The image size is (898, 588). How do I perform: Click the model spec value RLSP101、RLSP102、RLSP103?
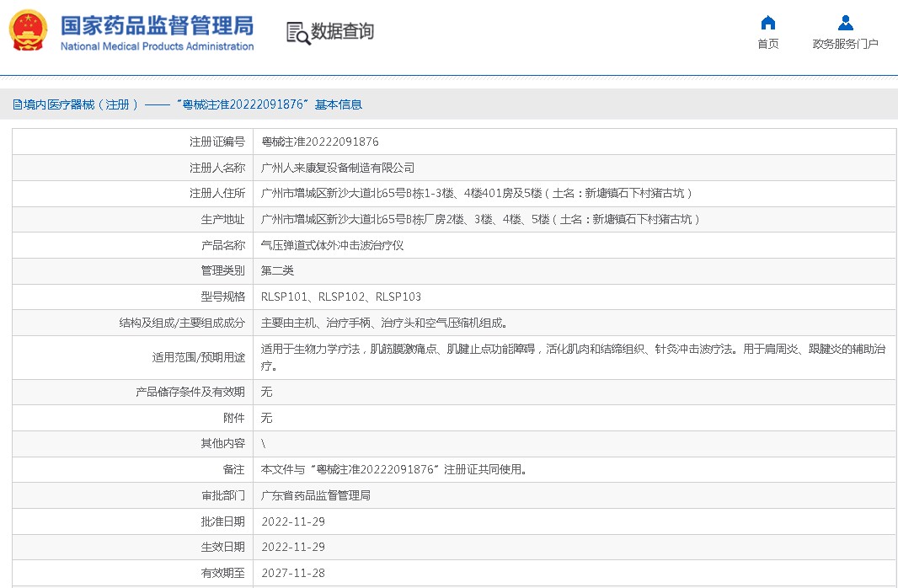(341, 297)
